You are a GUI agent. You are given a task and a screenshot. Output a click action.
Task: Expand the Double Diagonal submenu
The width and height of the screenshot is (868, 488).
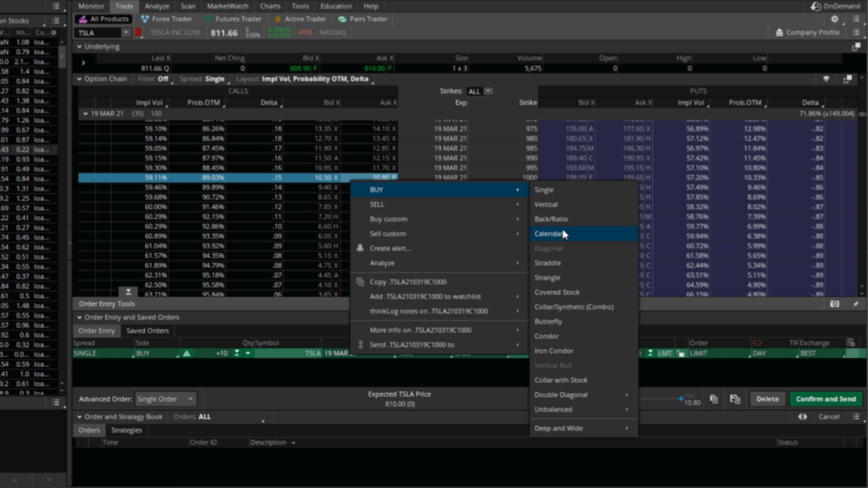(583, 395)
